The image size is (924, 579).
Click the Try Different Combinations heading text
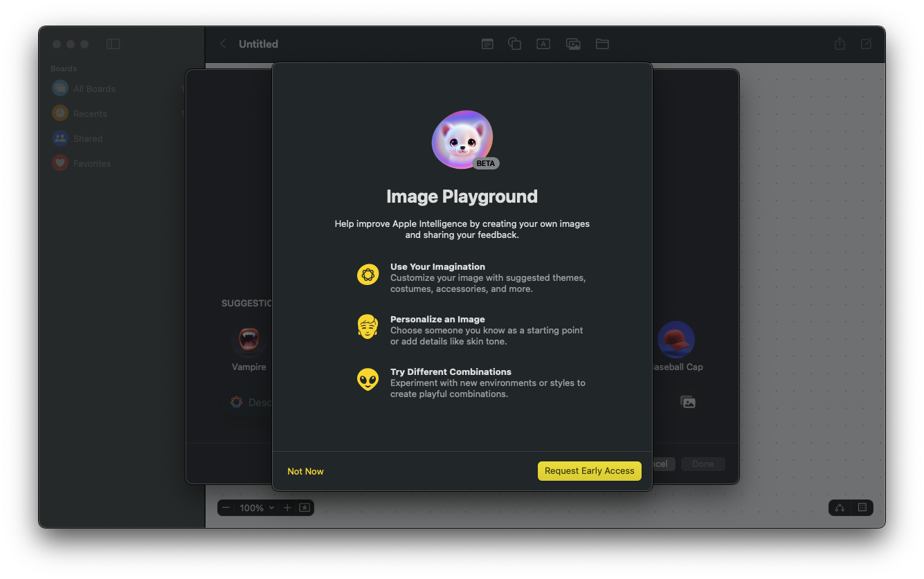(x=451, y=371)
